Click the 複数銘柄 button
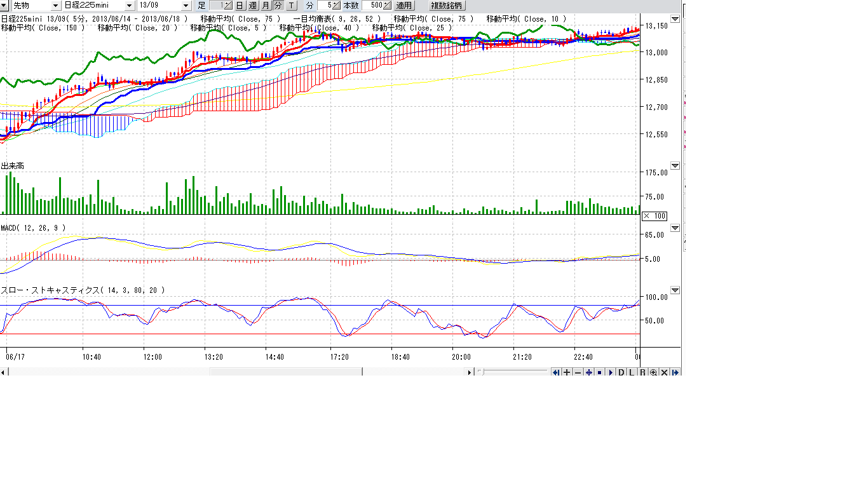This screenshot has height=488, width=868. click(447, 5)
